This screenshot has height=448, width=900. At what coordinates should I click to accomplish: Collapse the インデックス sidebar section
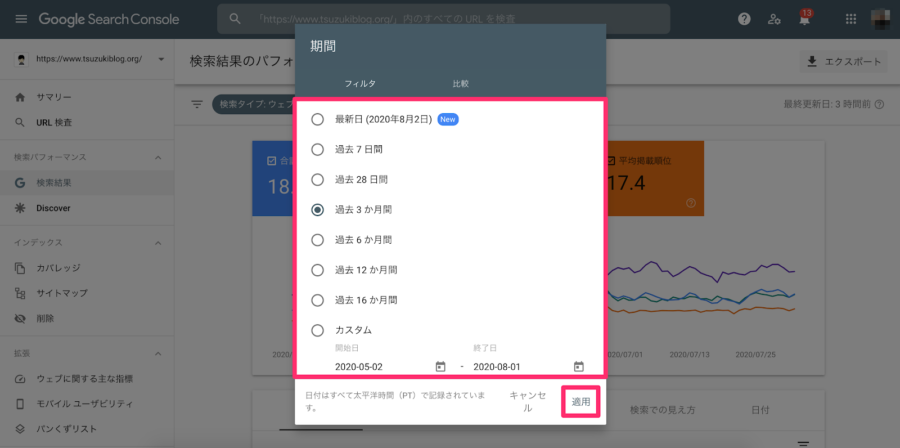point(158,243)
